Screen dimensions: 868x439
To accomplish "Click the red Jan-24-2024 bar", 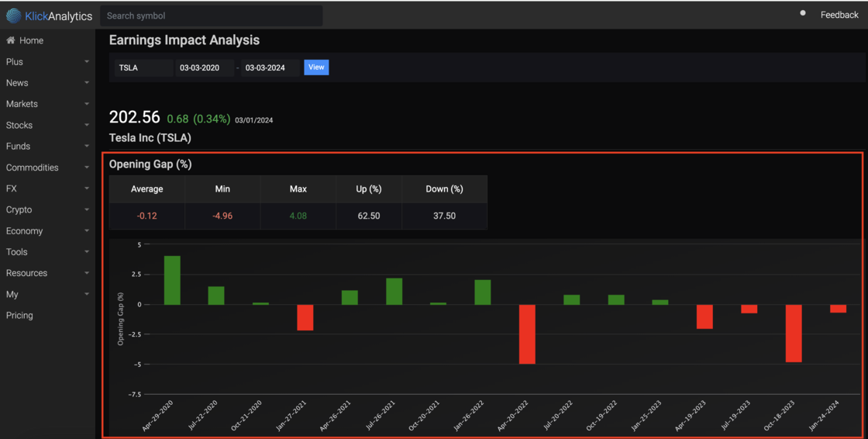I will tap(838, 309).
